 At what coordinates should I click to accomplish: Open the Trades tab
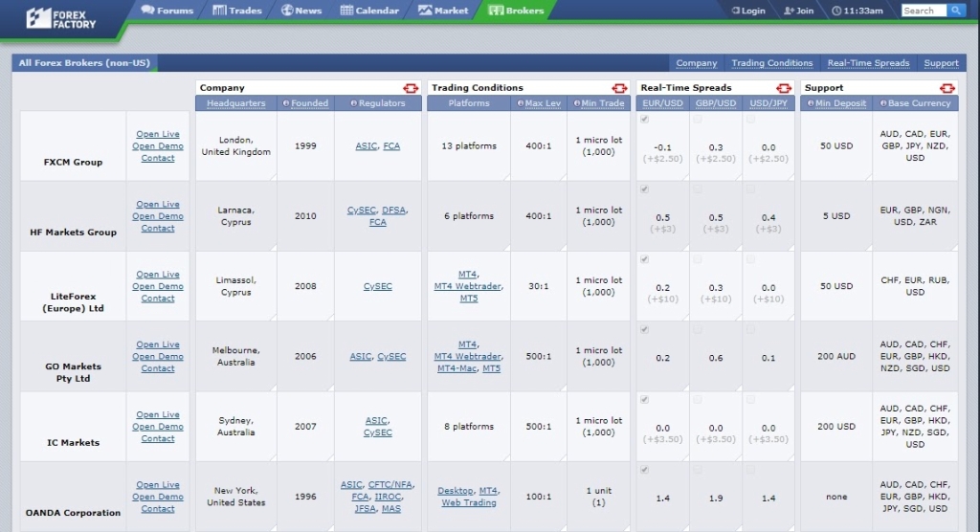tap(237, 10)
